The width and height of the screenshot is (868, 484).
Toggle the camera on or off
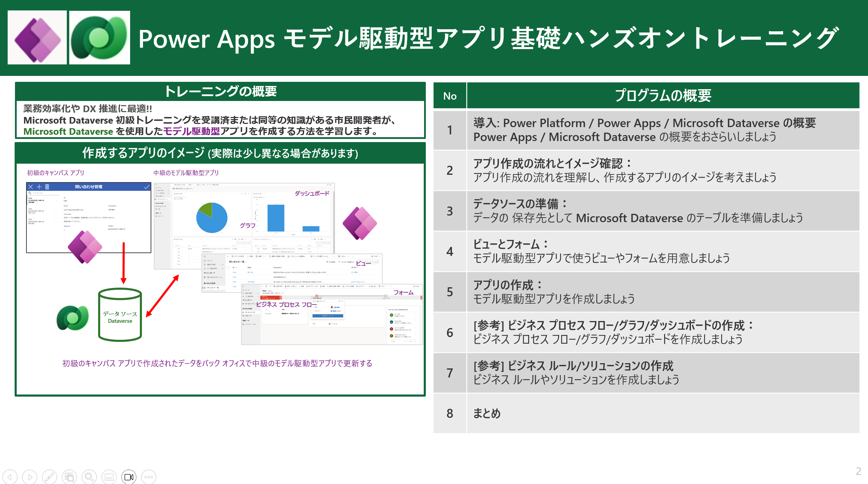pyautogui.click(x=129, y=477)
